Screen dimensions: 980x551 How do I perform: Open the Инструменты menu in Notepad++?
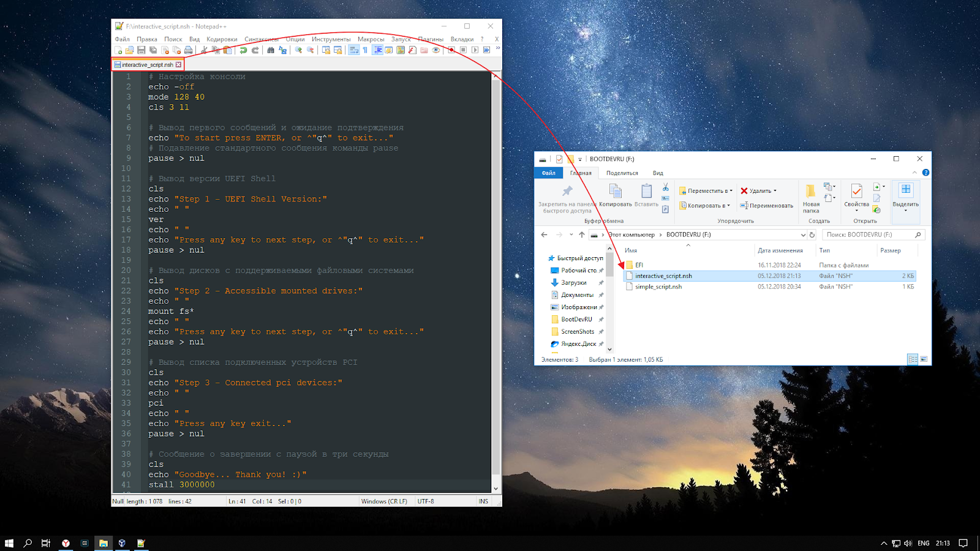click(x=331, y=39)
